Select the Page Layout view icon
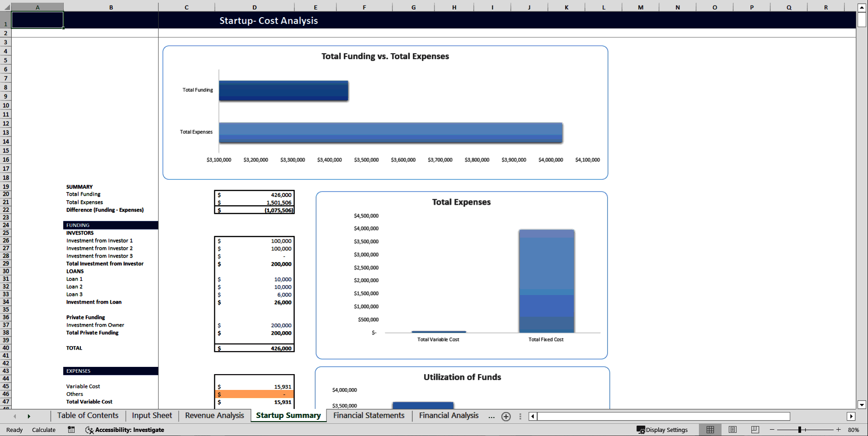The height and width of the screenshot is (436, 868). (x=732, y=430)
